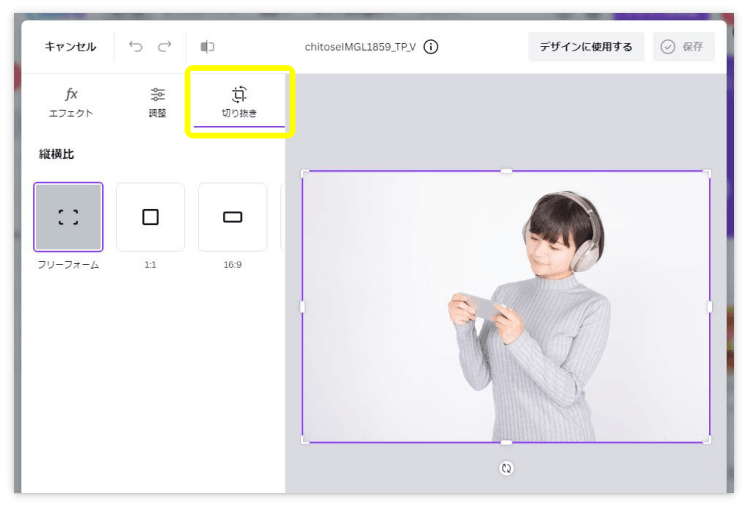Click the top-left crop corner handle

coord(304,173)
